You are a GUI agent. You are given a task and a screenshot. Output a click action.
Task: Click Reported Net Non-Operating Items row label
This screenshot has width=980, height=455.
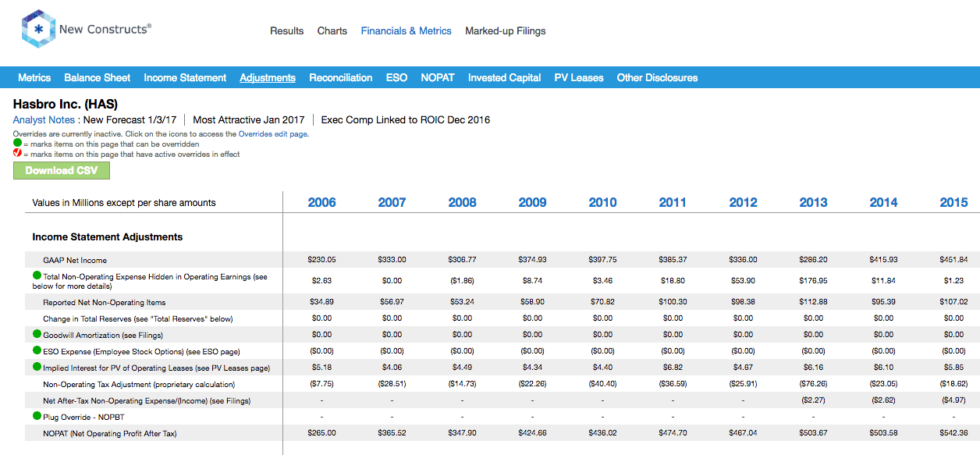coord(105,302)
